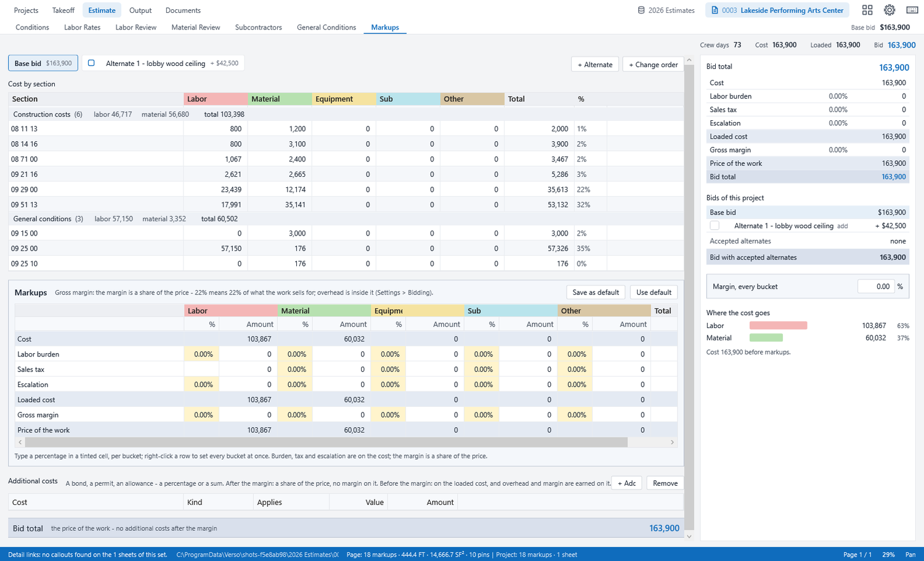Switch to the Takeoff tab
This screenshot has width=924, height=561.
(x=63, y=10)
